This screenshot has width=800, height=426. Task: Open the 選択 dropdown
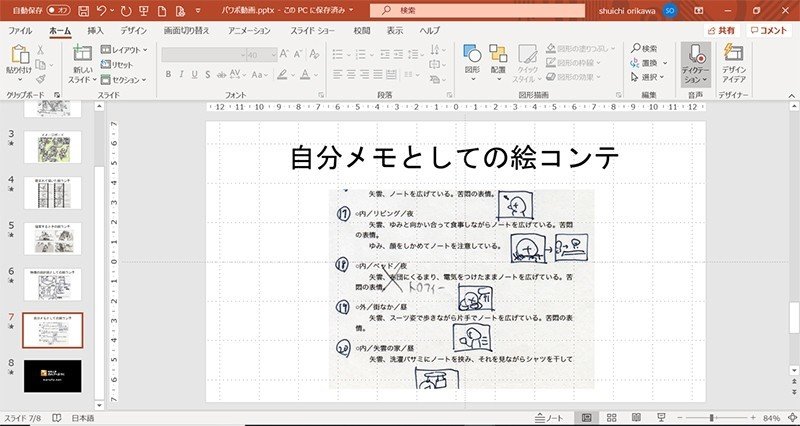pyautogui.click(x=647, y=77)
